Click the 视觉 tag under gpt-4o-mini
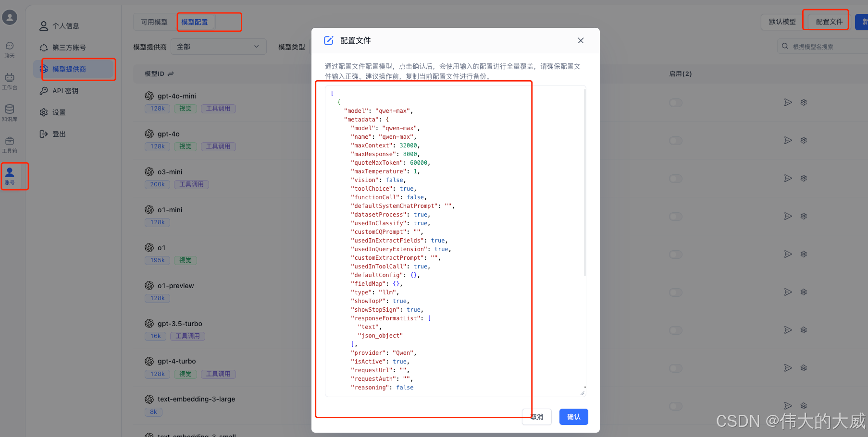Viewport: 868px width, 437px height. [186, 109]
